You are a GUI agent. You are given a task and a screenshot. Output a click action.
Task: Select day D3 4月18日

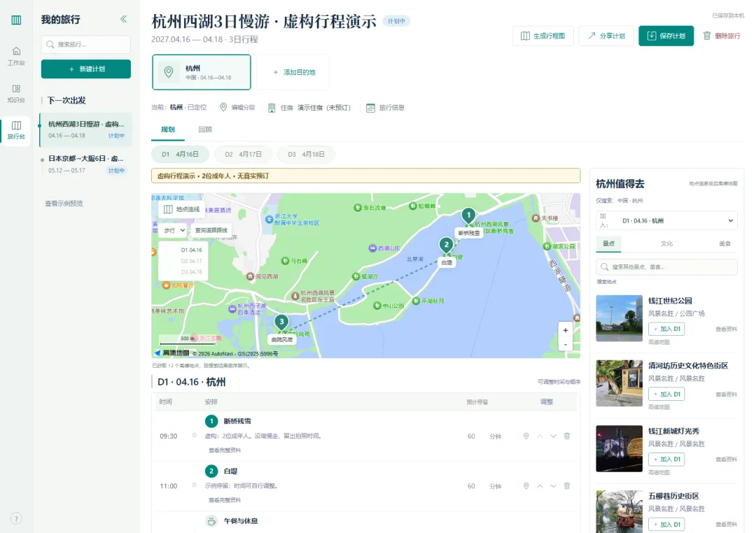coord(306,154)
